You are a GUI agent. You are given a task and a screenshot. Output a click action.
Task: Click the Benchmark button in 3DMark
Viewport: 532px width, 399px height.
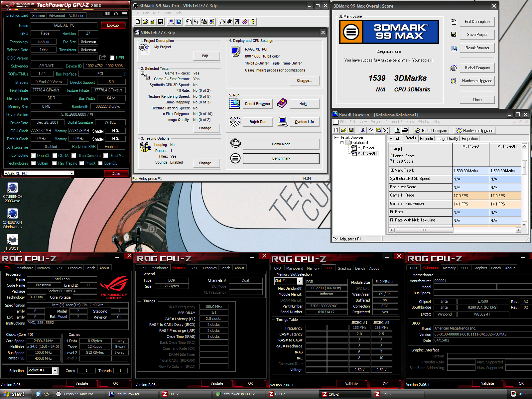coord(281,158)
